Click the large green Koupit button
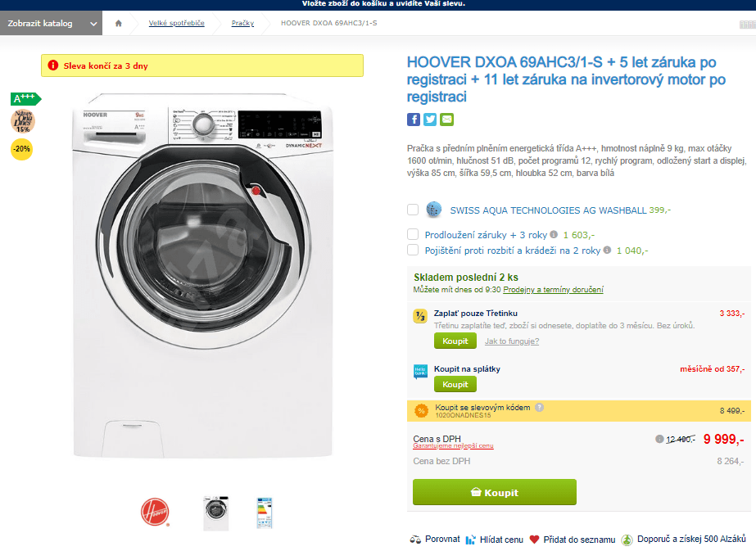This screenshot has width=756, height=551. pyautogui.click(x=495, y=492)
